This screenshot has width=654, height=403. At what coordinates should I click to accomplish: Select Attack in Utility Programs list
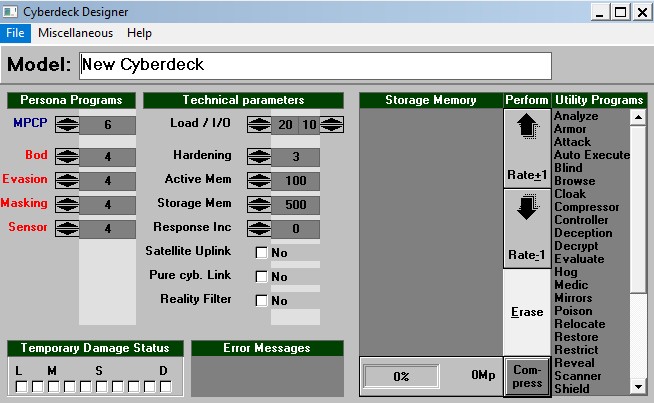572,142
